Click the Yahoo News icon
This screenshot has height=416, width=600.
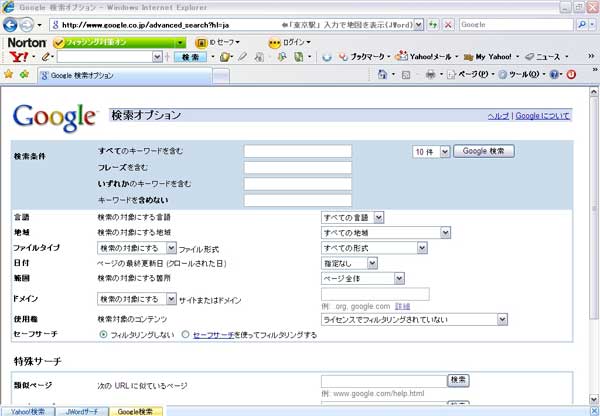[529, 57]
